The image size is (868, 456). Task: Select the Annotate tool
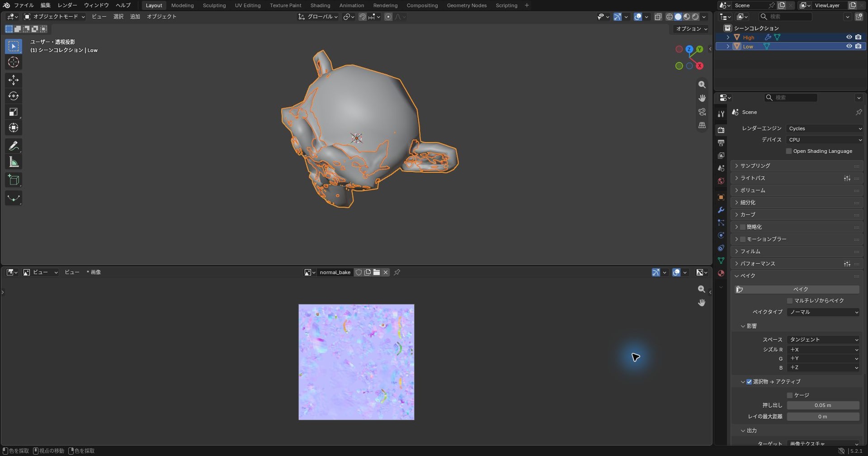tap(14, 146)
